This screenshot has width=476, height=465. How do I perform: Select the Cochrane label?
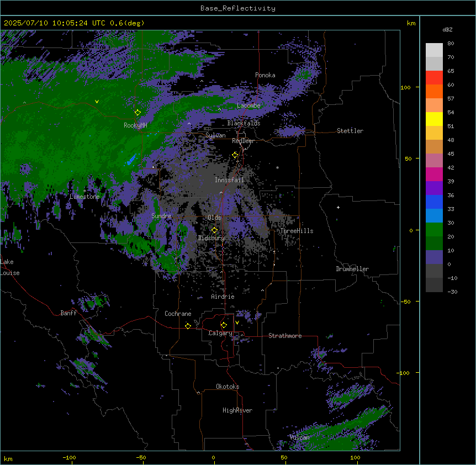click(178, 314)
